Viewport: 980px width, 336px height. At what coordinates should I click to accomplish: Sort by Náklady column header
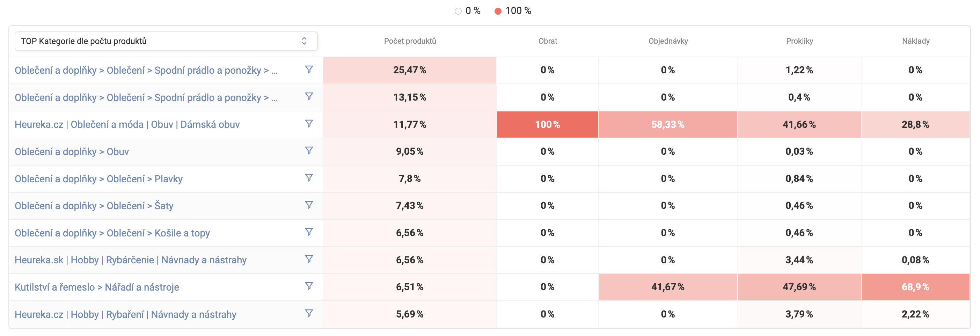915,41
